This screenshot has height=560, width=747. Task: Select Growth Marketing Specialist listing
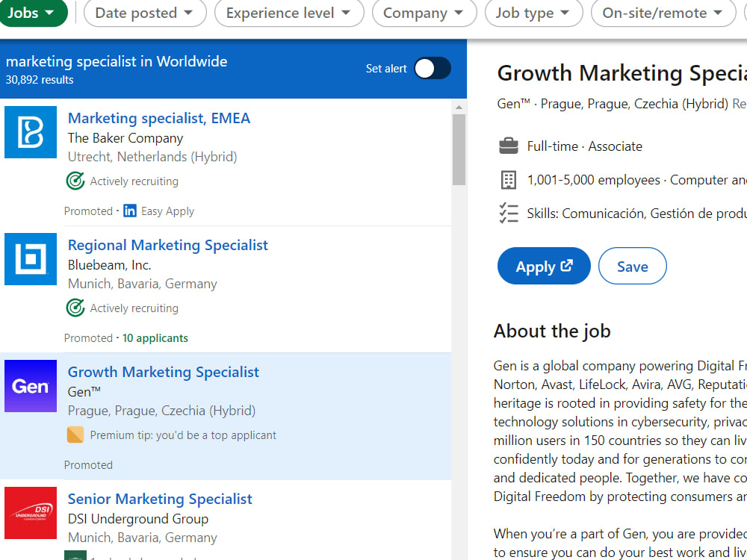(x=163, y=372)
